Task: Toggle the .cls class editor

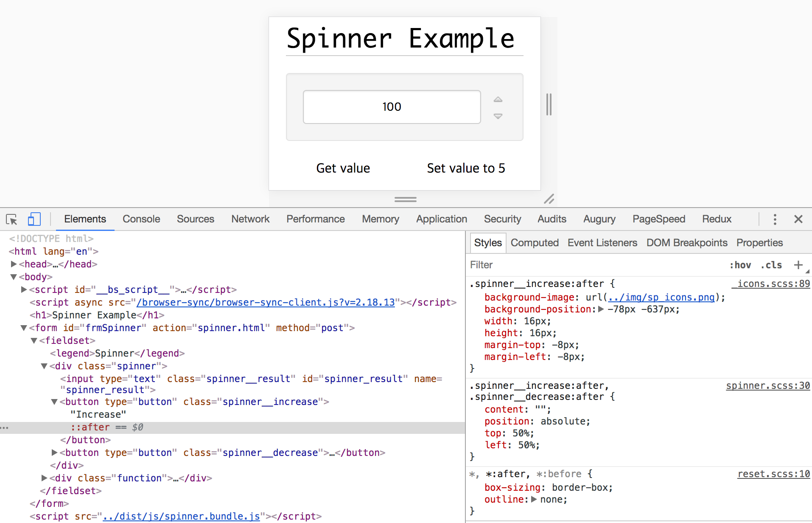Action: (771, 265)
